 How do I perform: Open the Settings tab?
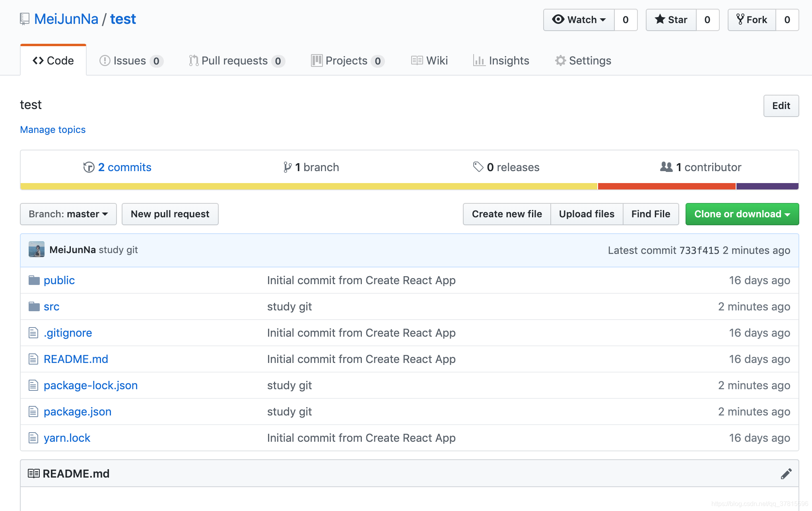583,60
